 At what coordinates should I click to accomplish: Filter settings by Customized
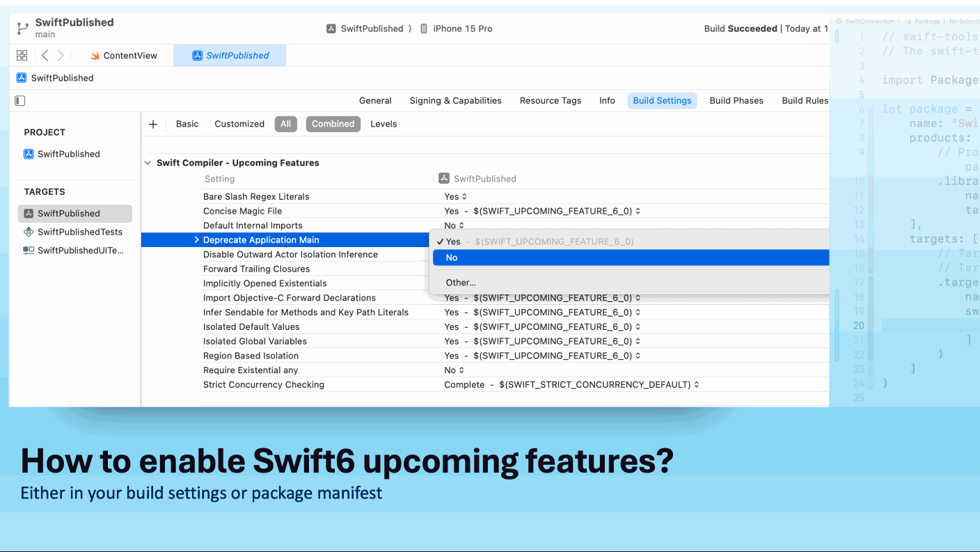point(239,124)
